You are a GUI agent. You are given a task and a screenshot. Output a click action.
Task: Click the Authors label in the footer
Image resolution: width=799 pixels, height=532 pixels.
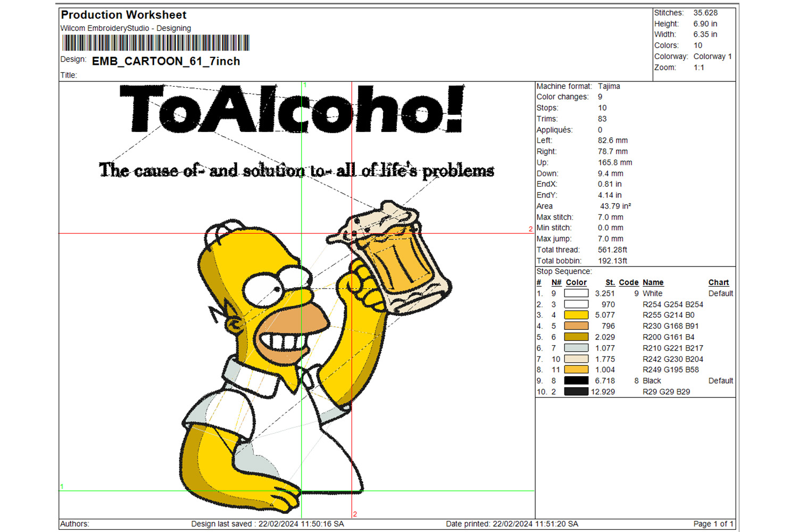coord(74,524)
